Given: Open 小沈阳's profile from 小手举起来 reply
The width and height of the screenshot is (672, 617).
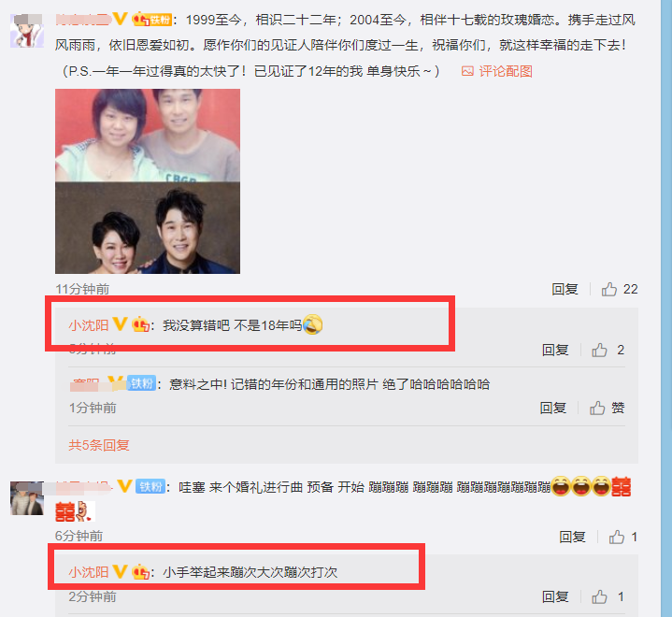Looking at the screenshot, I should coord(89,572).
